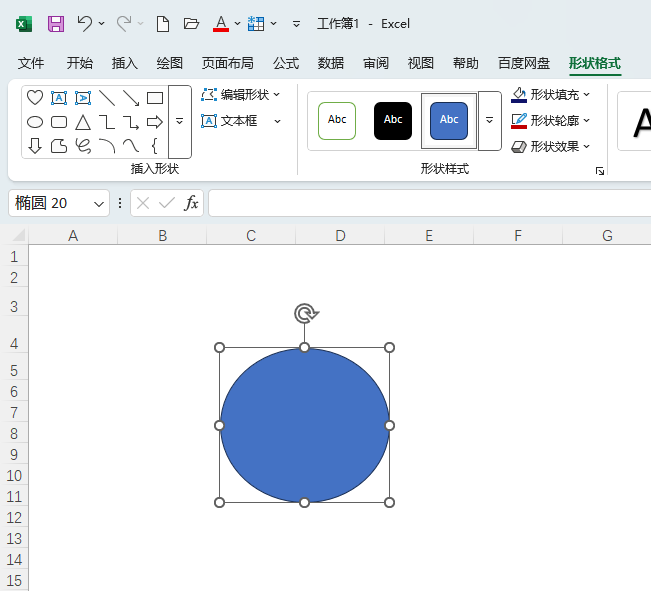Click the Undo arrow icon
651x591 pixels.
(x=85, y=24)
